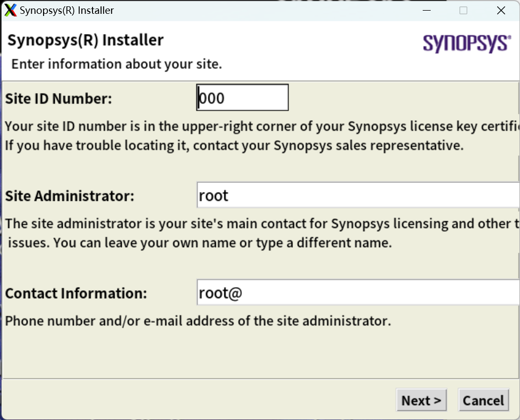Close the Synopsys Installer window

(x=501, y=10)
